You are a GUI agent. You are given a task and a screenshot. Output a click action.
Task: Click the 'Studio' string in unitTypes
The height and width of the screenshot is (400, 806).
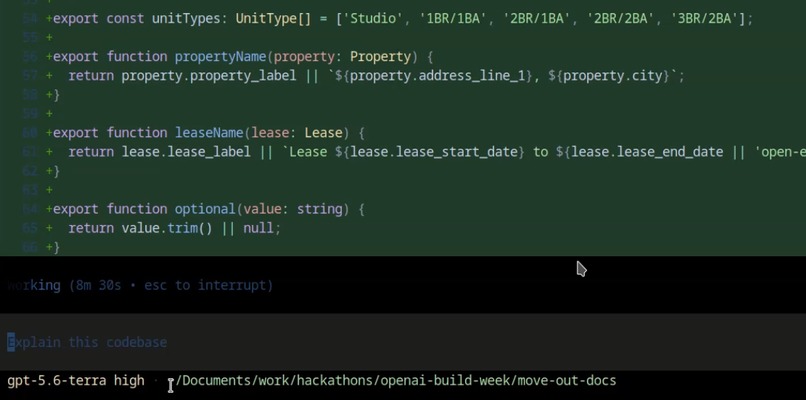tap(373, 19)
